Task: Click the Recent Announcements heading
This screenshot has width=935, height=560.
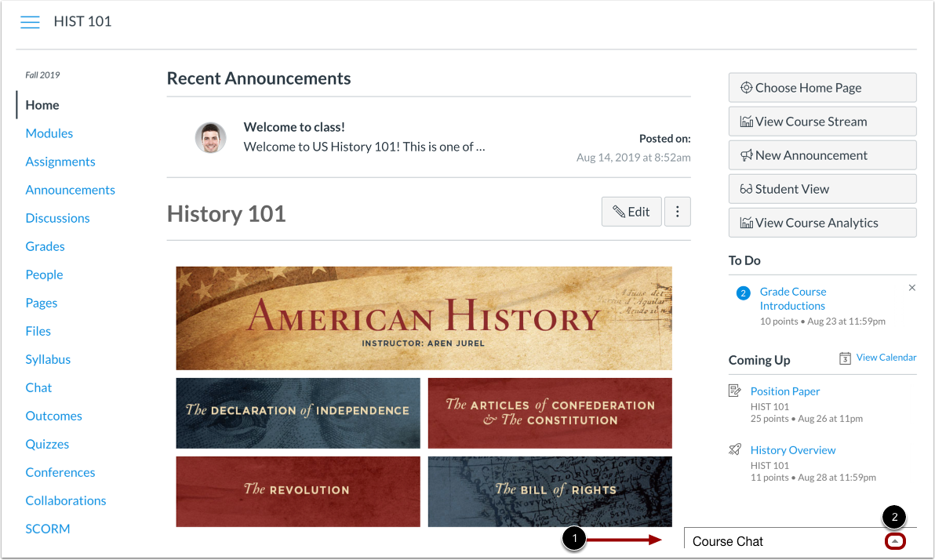Action: 259,78
